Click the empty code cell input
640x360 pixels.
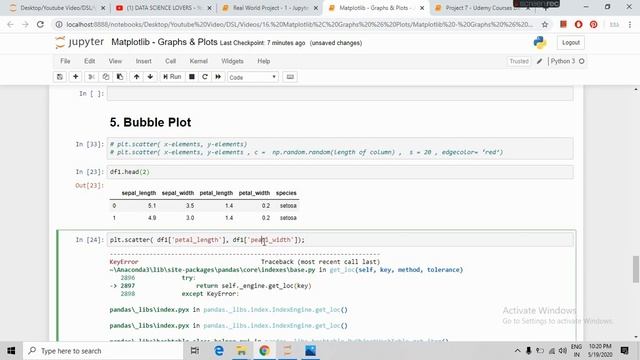coord(340,93)
